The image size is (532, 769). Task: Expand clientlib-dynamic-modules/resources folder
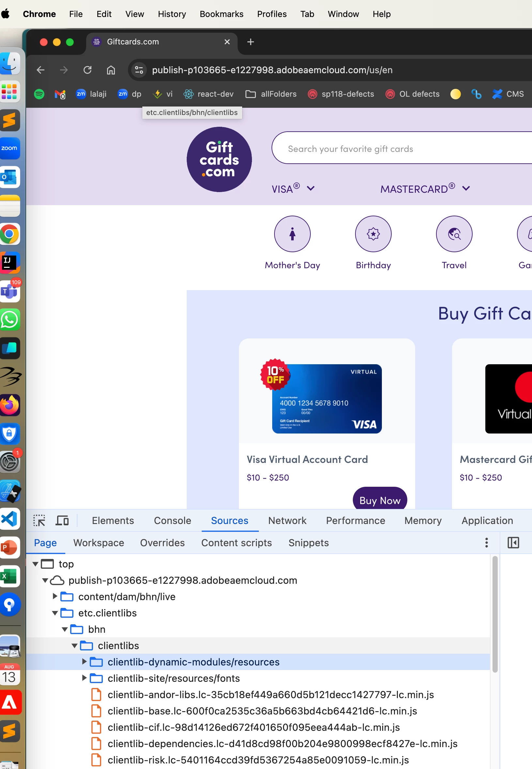pos(84,662)
